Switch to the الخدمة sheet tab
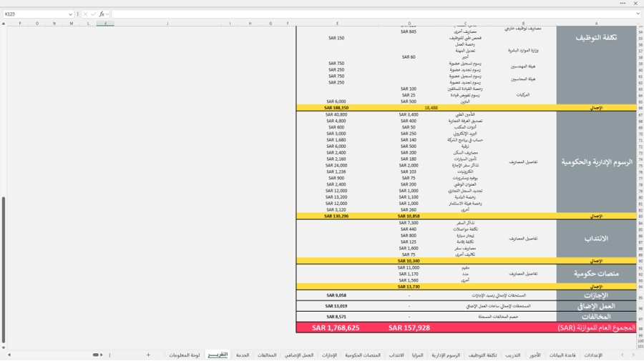644x361 pixels. click(x=243, y=355)
